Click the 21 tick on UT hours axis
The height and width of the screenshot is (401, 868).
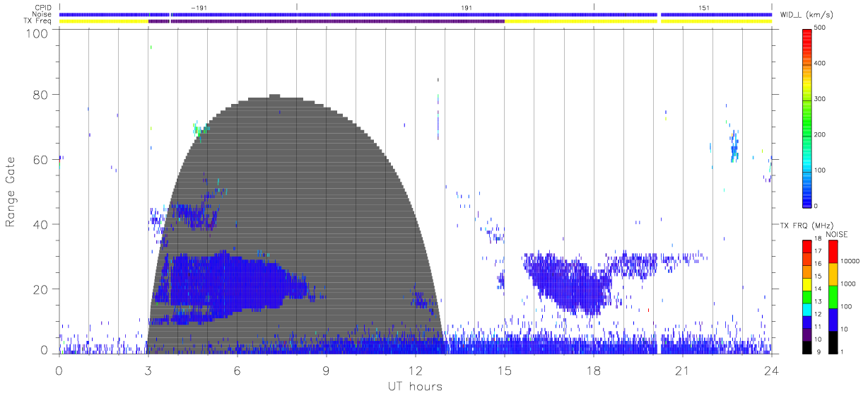click(682, 370)
